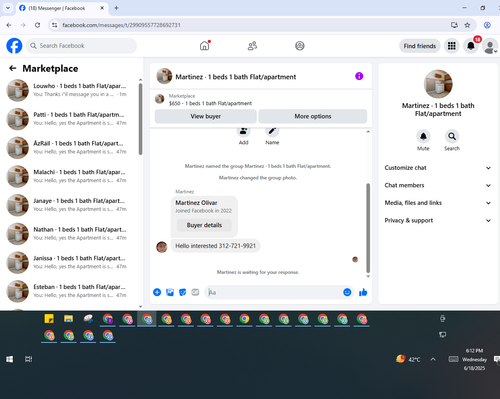Viewport: 500px width, 399px height.
Task: Click the Search Facebook field
Action: pyautogui.click(x=81, y=46)
